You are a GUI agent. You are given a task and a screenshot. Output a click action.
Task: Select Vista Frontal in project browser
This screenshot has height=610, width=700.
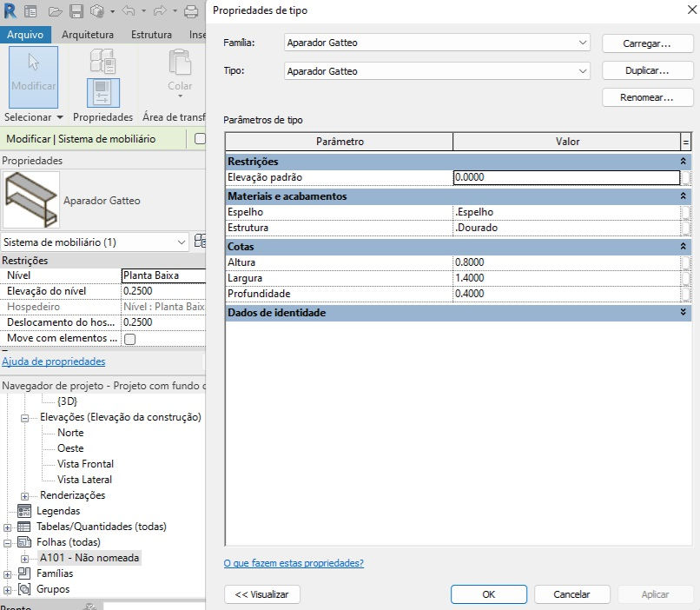click(85, 464)
